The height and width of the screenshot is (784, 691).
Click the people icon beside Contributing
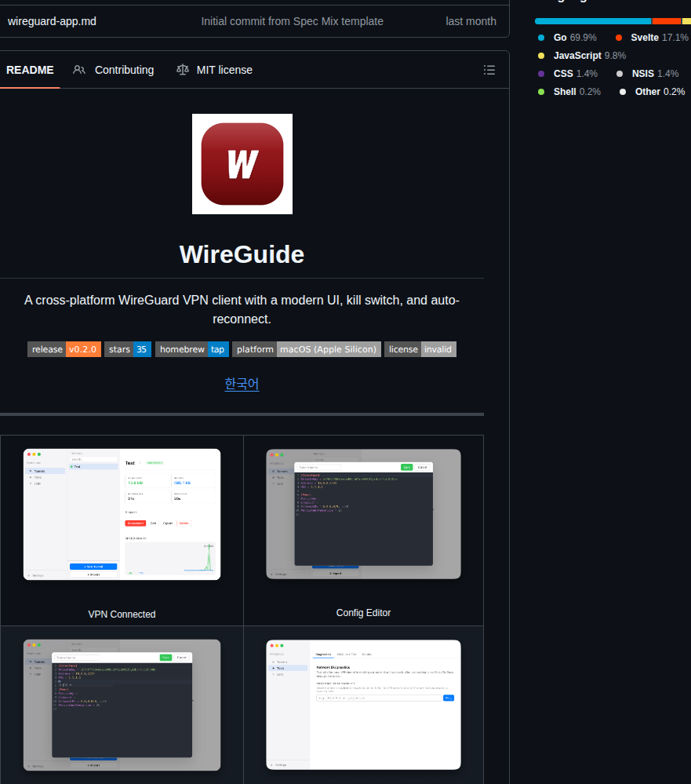tap(79, 70)
